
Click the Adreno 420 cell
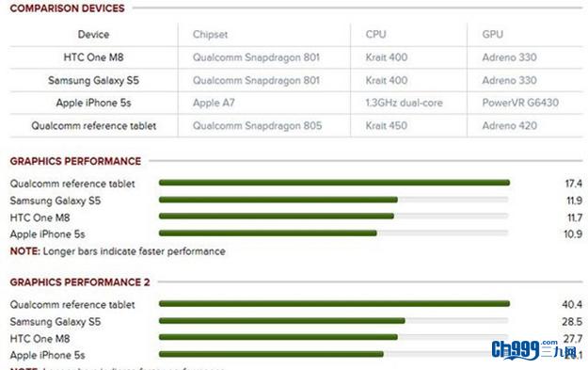click(509, 126)
